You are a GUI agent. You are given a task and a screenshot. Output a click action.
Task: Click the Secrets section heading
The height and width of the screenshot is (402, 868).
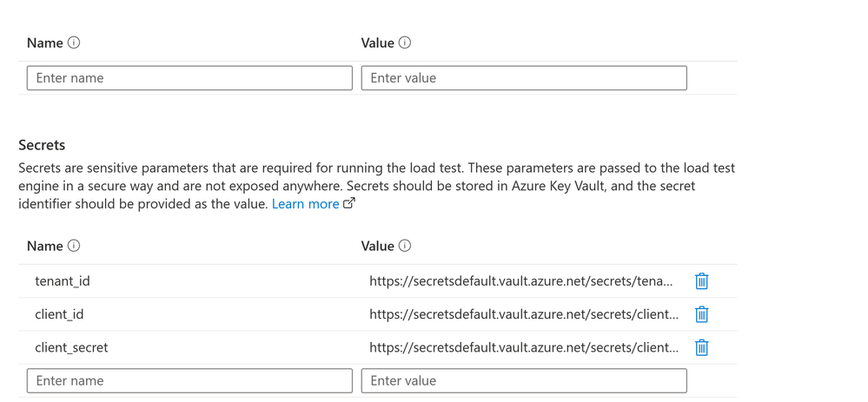point(42,145)
